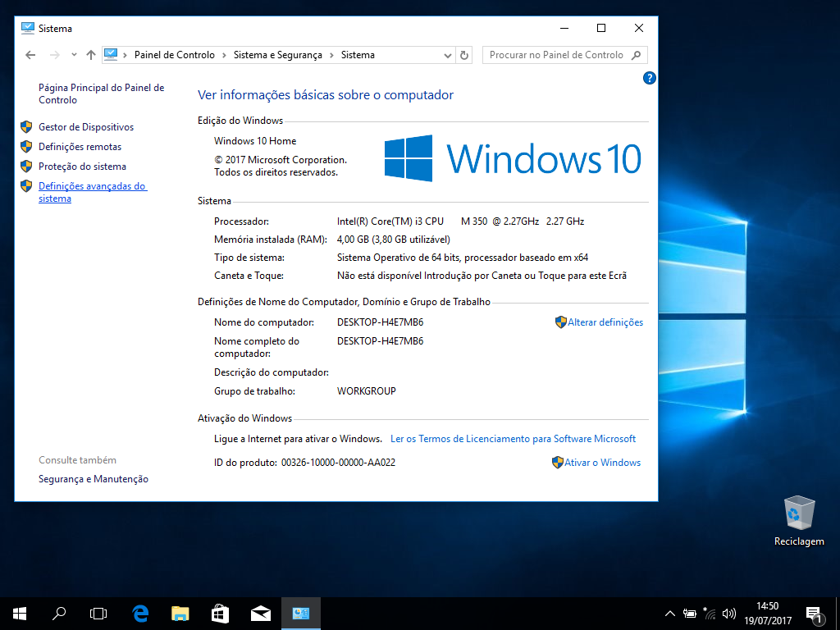Click the blue help question mark icon
The width and height of the screenshot is (840, 630).
point(650,78)
